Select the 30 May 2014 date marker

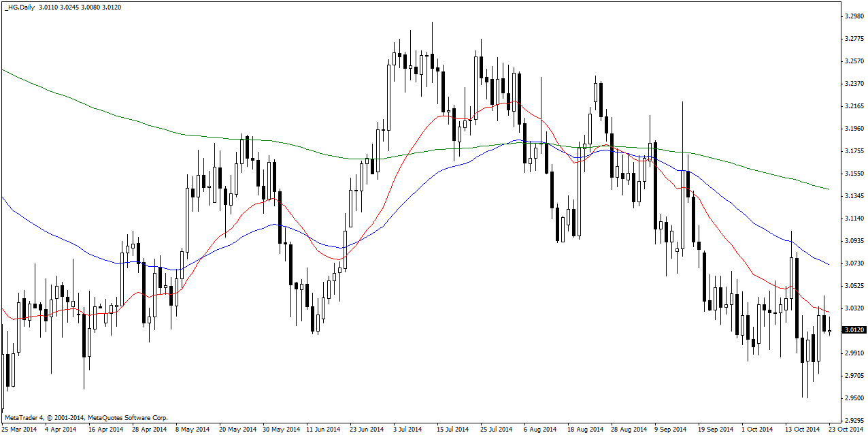(x=280, y=430)
